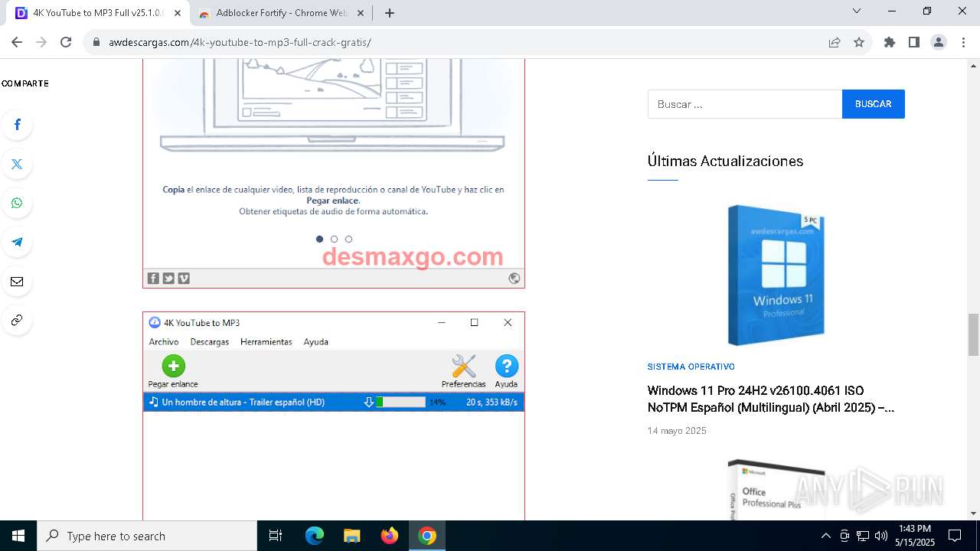The width and height of the screenshot is (980, 551).
Task: Open Herramientas menu
Action: 266,342
